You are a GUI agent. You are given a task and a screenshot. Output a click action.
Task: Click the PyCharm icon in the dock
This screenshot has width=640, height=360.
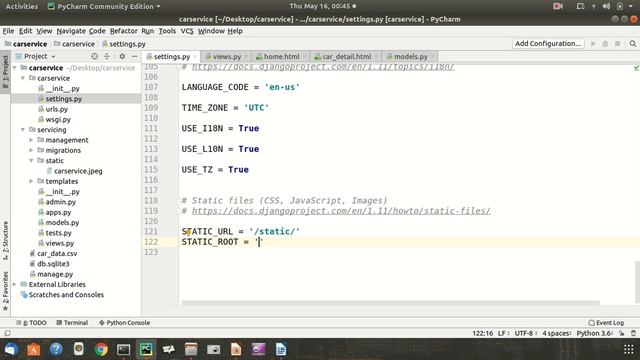(146, 349)
